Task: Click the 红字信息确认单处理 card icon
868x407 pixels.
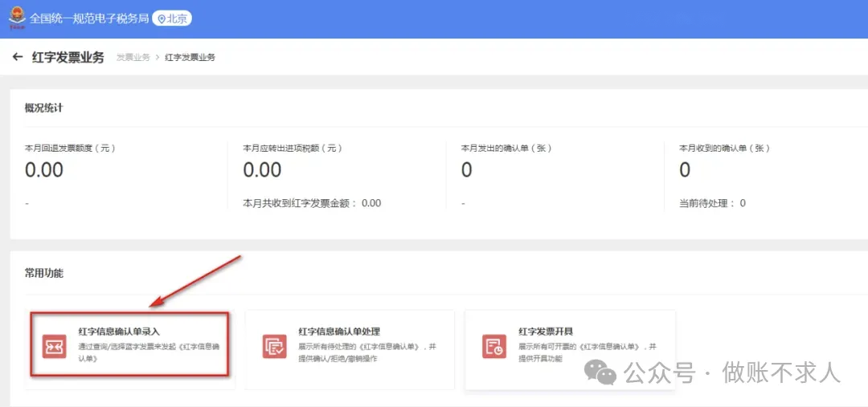Action: pyautogui.click(x=275, y=346)
